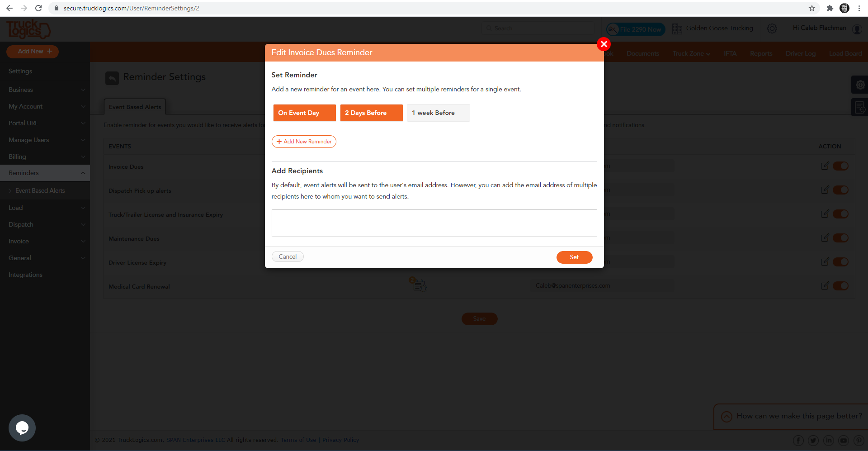The height and width of the screenshot is (451, 868).
Task: Collapse the Reminders sidebar section
Action: tap(45, 173)
